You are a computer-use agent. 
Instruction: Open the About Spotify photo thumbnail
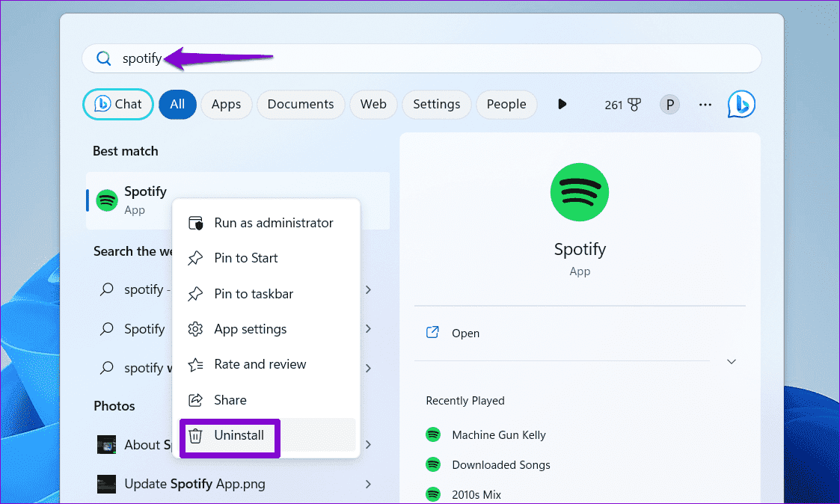(x=107, y=444)
